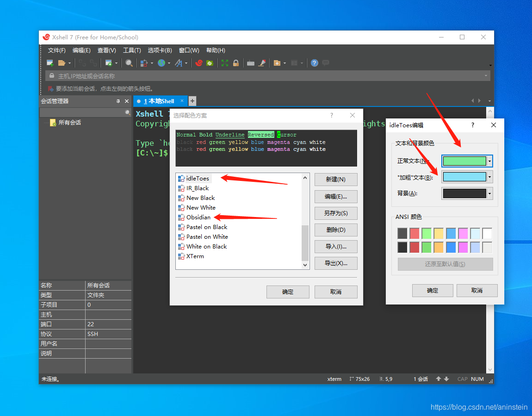Close the session manager panel
This screenshot has height=416, width=532.
point(127,101)
